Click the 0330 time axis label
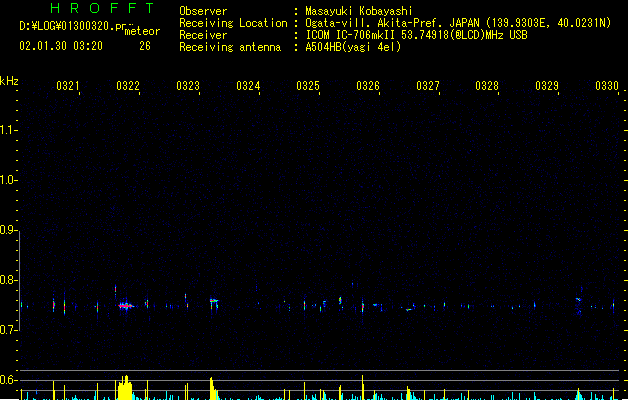Screen dimensions: 629x400 [x=607, y=86]
